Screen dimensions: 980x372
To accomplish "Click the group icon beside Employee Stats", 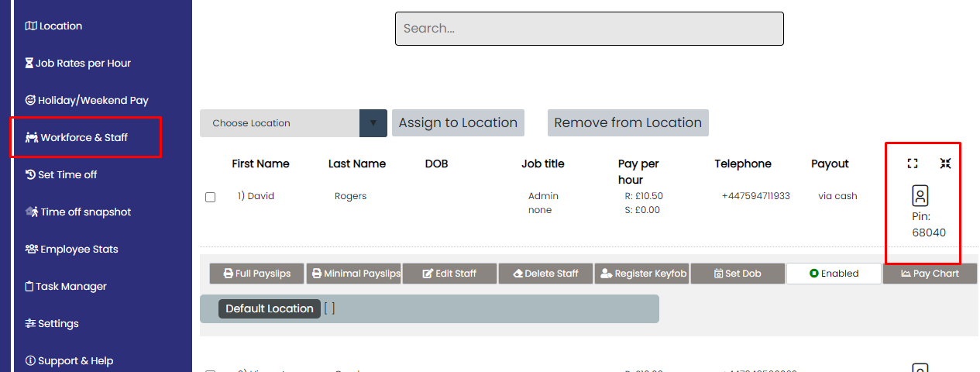I will click(x=32, y=249).
